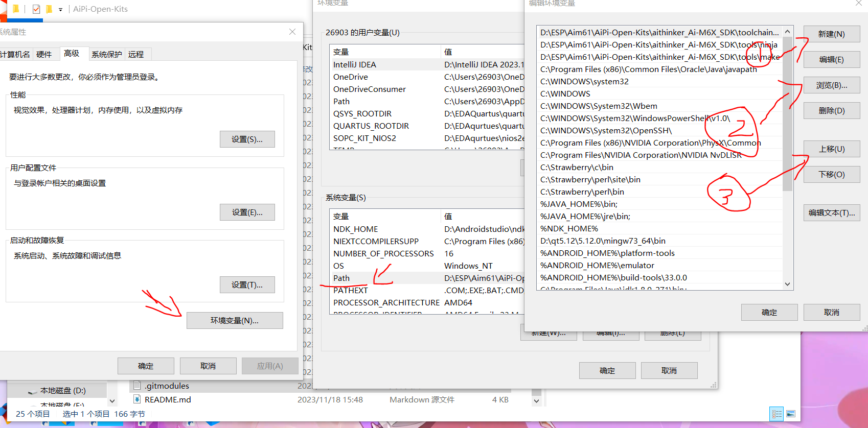Select QUARTUS_ROOTDIR user variable row
The height and width of the screenshot is (428, 868).
pos(427,126)
